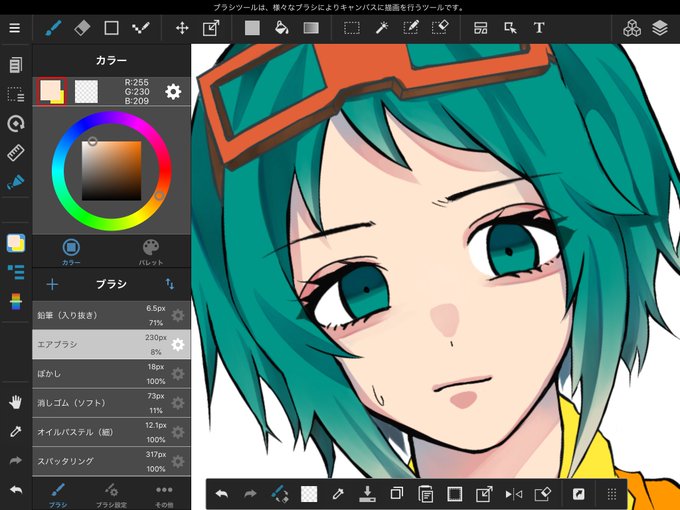The image size is (680, 510).
Task: Open the 3D cubes materials panel
Action: click(631, 28)
